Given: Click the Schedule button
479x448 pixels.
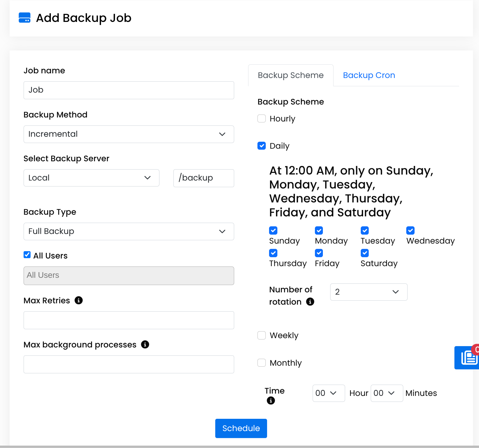Looking at the screenshot, I should (x=241, y=428).
